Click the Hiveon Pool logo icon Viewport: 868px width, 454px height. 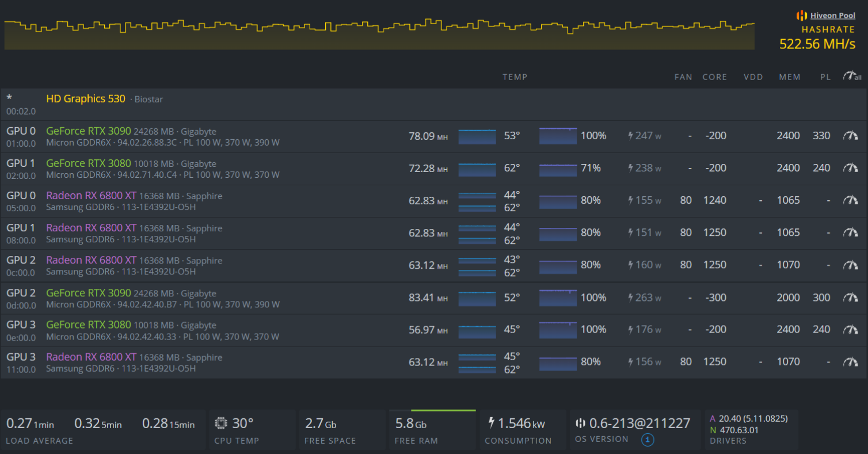(x=802, y=16)
